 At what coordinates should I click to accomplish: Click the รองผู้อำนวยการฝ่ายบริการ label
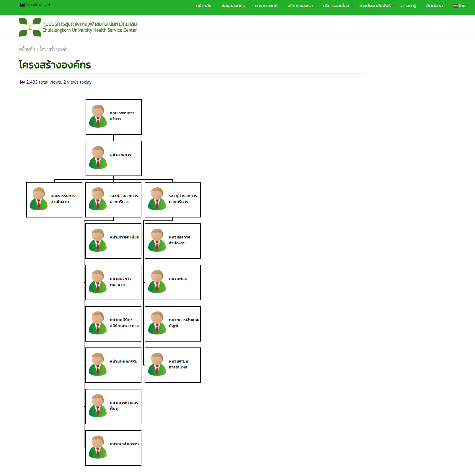pyautogui.click(x=124, y=199)
